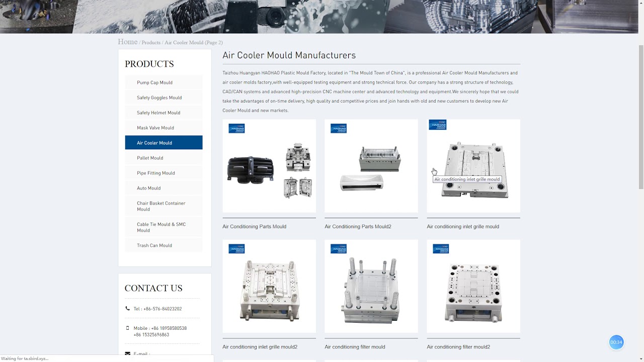This screenshot has height=362, width=644.
Task: Click the top banner image
Action: [318, 17]
